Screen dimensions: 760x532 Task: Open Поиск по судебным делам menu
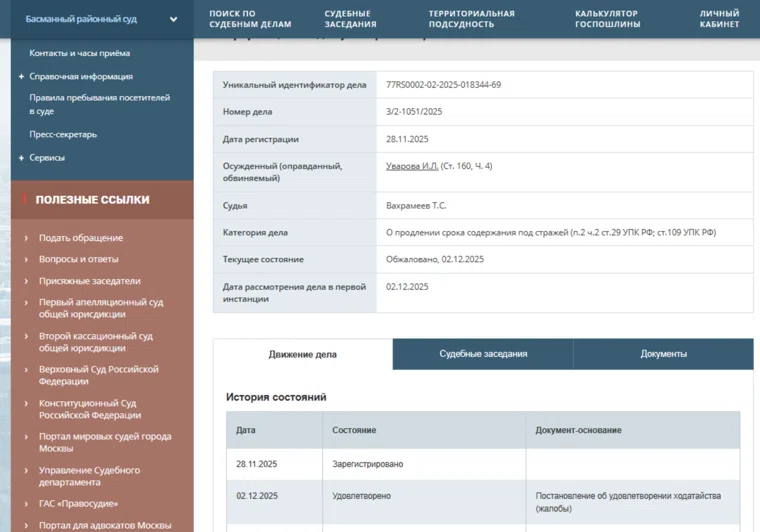[x=250, y=19]
